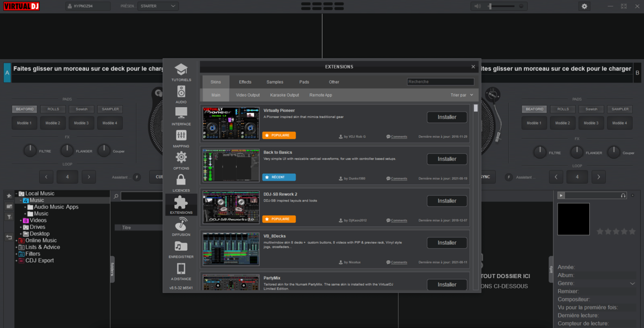Image resolution: width=644 pixels, height=328 pixels.
Task: Toggle SAMPLER pad mode on right deck
Action: click(620, 109)
